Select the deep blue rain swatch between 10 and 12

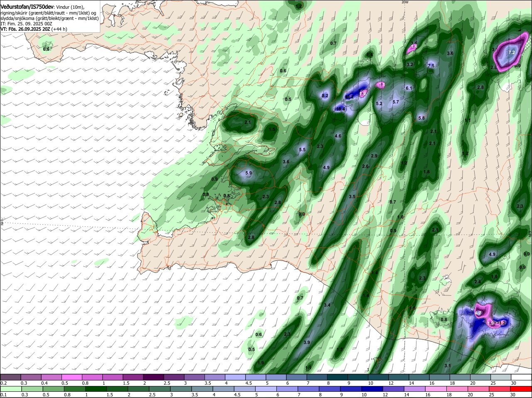point(373,389)
